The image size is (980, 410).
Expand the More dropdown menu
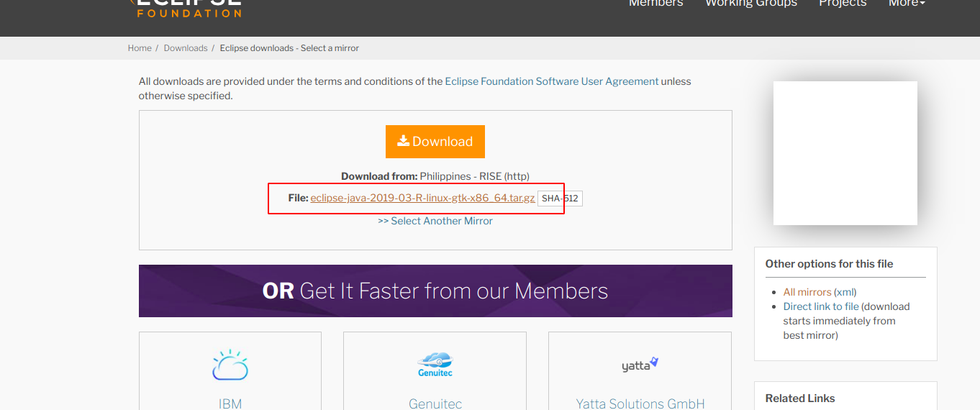(x=907, y=4)
